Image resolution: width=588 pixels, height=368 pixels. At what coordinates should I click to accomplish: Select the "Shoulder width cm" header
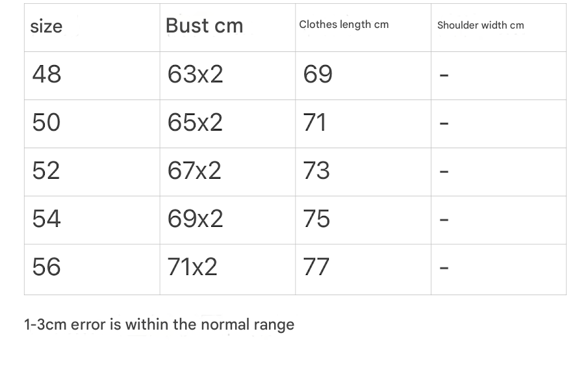click(x=480, y=25)
